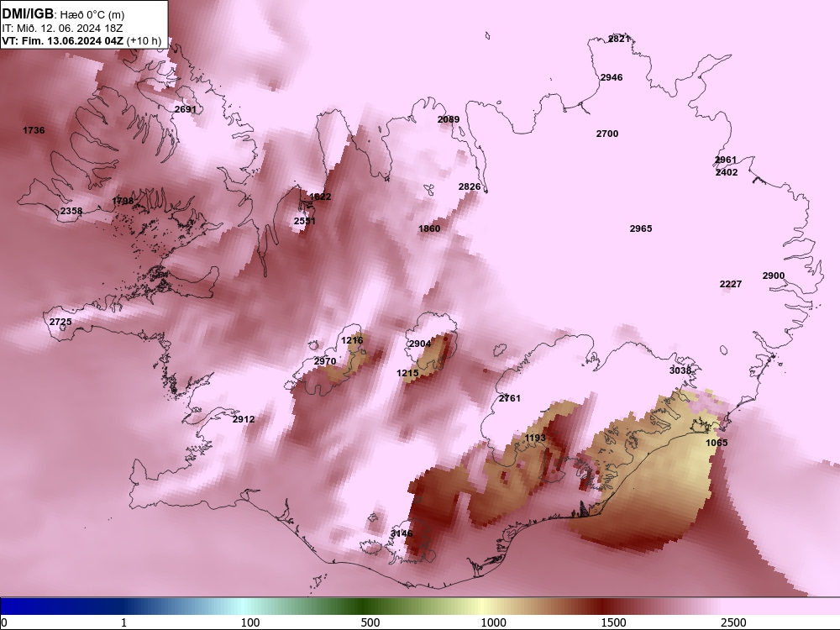Click the 1065 value label
Viewport: 840px width, 630px height.
[717, 443]
